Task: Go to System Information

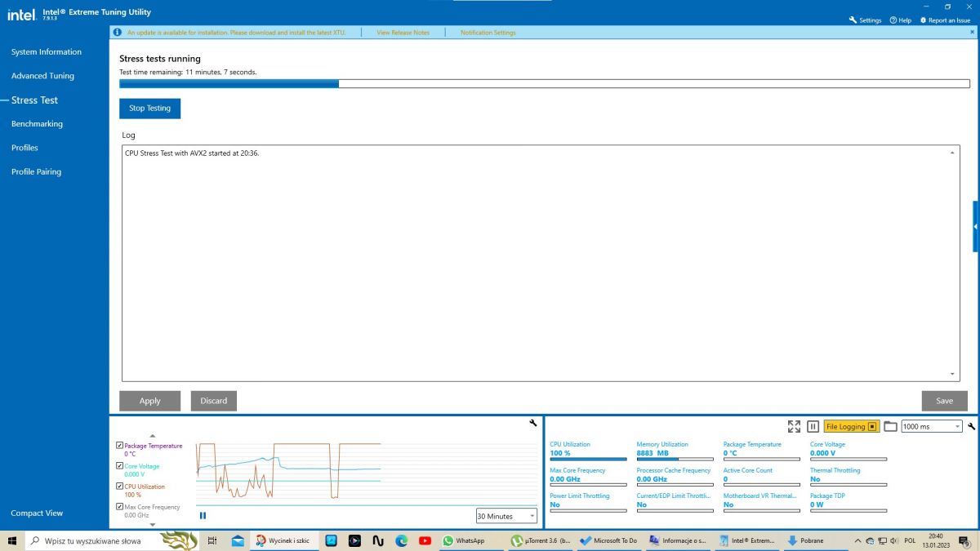Action: pyautogui.click(x=47, y=52)
